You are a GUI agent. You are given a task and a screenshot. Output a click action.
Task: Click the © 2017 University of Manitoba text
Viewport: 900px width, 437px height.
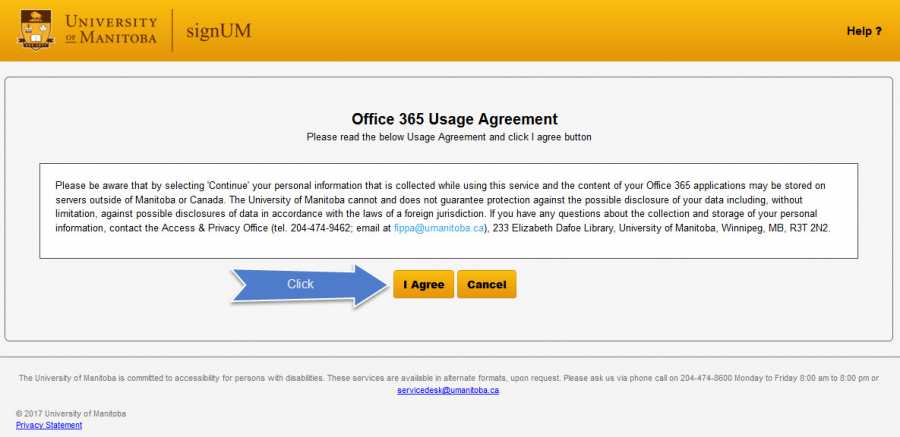click(71, 413)
